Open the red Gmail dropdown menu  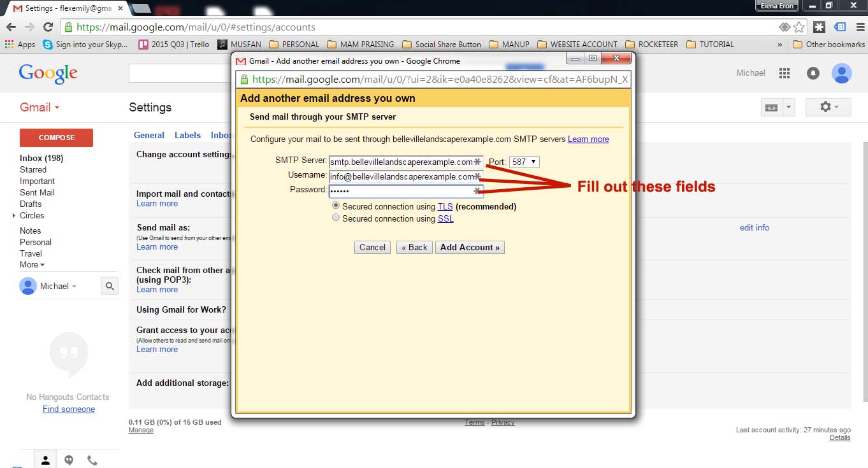pos(40,108)
